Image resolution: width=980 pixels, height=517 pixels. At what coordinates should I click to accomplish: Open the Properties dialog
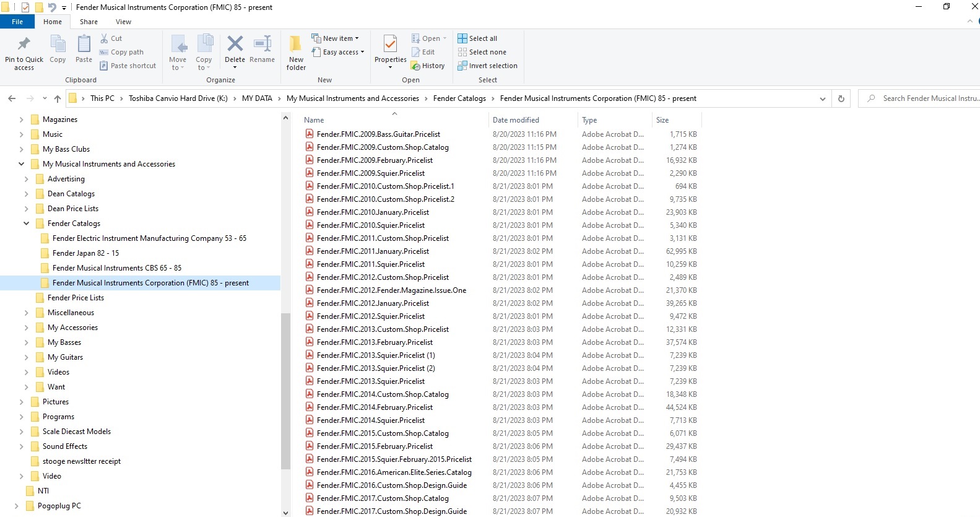[390, 52]
